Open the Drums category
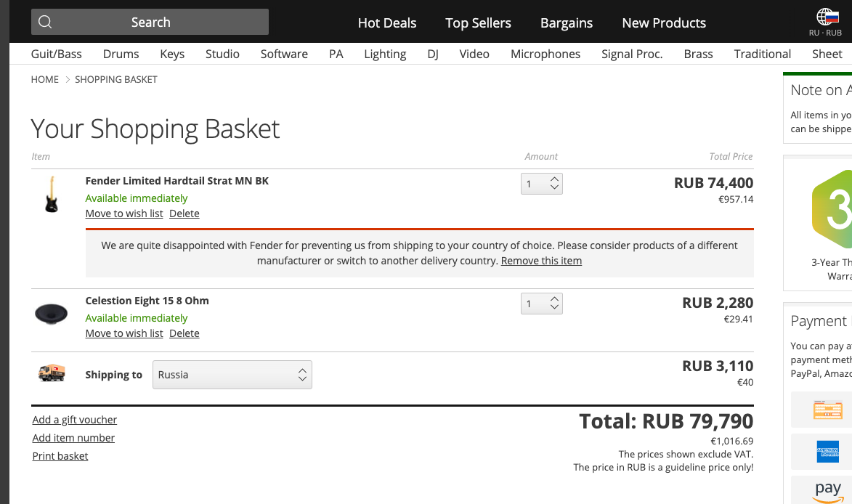The image size is (852, 504). click(x=121, y=54)
